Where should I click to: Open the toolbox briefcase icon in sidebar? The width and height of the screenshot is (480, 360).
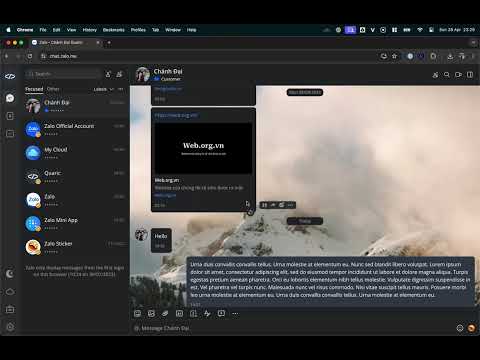pyautogui.click(x=10, y=309)
